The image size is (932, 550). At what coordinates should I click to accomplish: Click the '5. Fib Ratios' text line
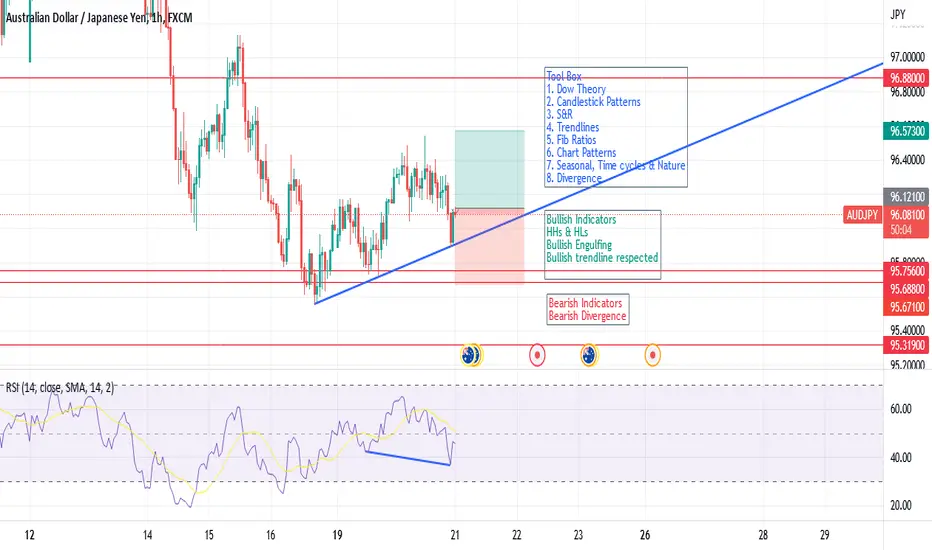pyautogui.click(x=571, y=140)
